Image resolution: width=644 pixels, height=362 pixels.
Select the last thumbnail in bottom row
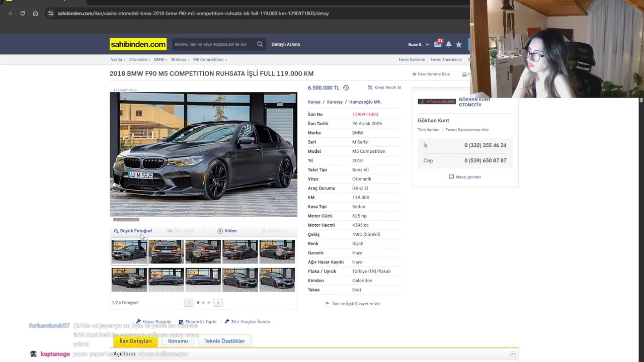[277, 280]
